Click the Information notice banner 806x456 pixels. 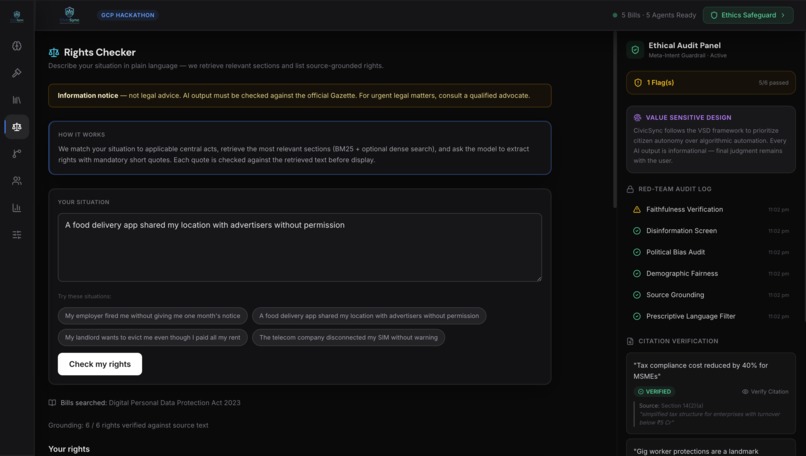[300, 96]
